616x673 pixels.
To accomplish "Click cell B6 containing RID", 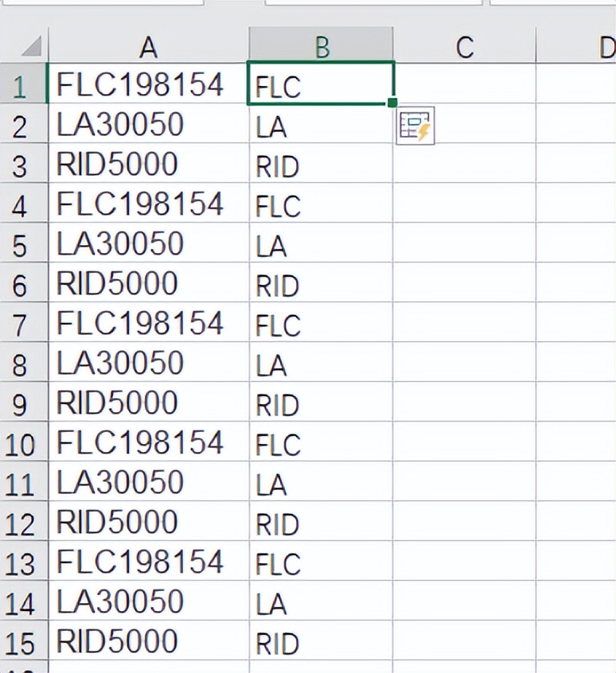I will [x=321, y=282].
